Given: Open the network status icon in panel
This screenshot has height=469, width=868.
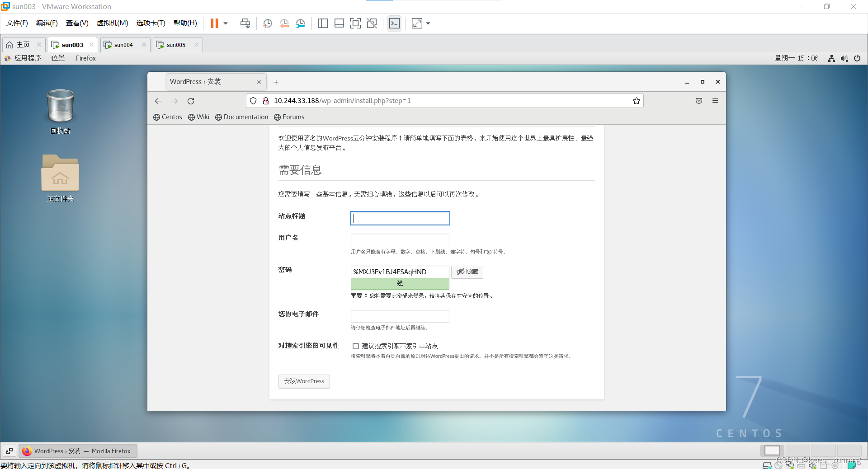Looking at the screenshot, I should (831, 58).
